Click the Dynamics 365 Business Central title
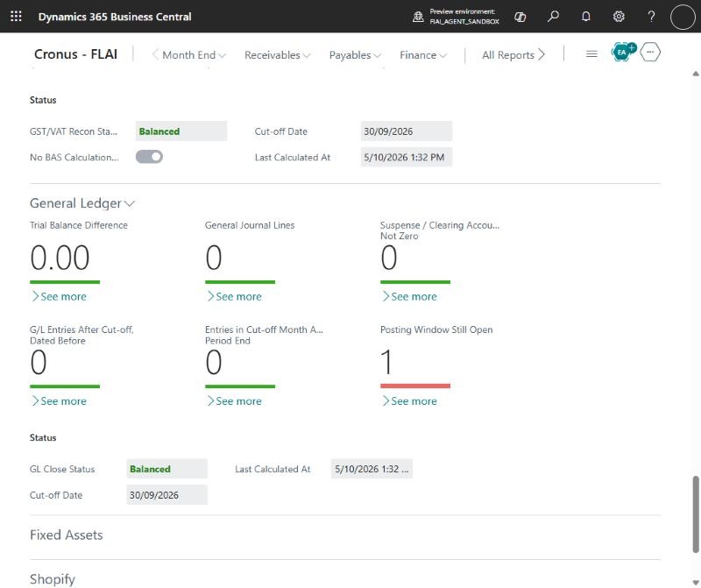701x588 pixels. 115,17
